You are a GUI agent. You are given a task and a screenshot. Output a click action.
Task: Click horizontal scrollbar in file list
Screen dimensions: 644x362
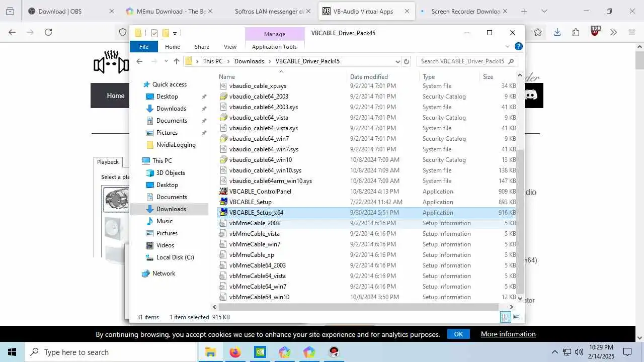pos(358,307)
